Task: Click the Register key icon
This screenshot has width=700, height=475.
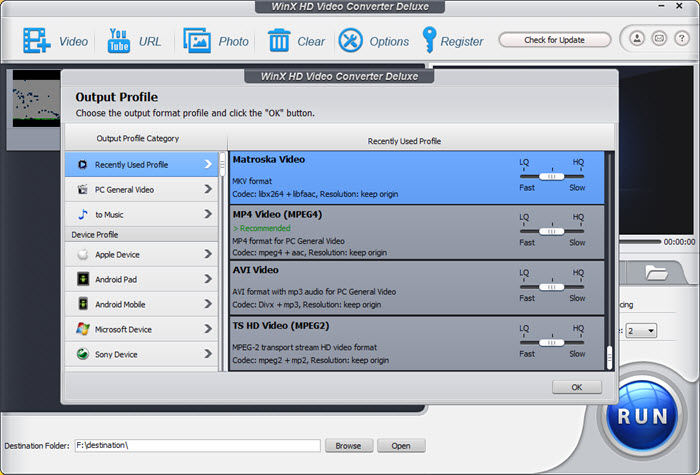Action: click(429, 40)
